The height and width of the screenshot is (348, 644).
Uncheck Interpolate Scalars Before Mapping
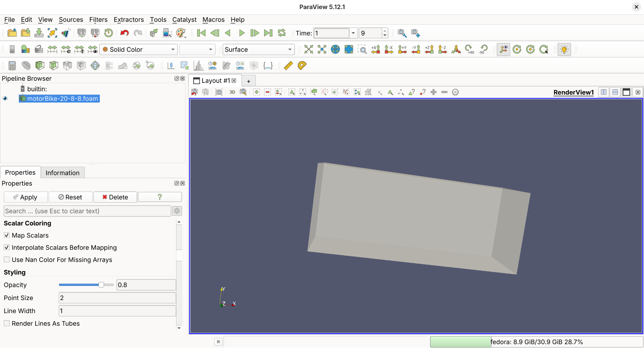(6, 247)
